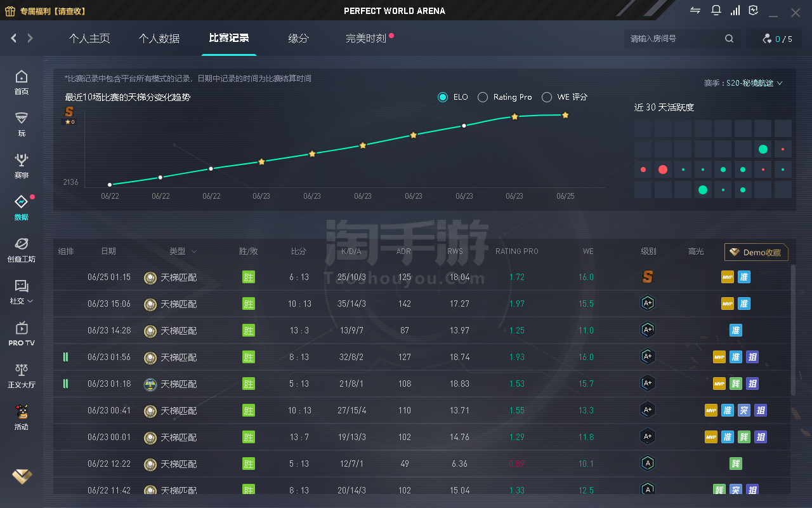The height and width of the screenshot is (508, 812).
Task: Click the 1.97 Rating Pro value
Action: 517,304
